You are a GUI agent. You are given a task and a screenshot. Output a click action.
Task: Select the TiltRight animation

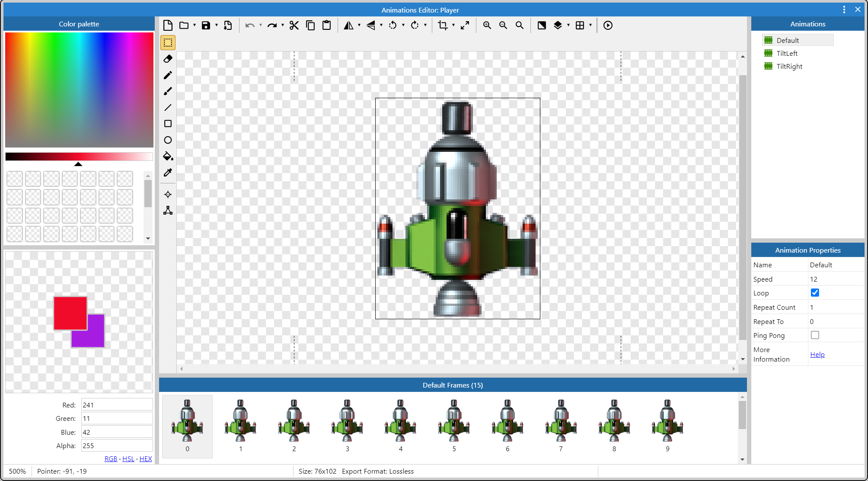(x=789, y=66)
